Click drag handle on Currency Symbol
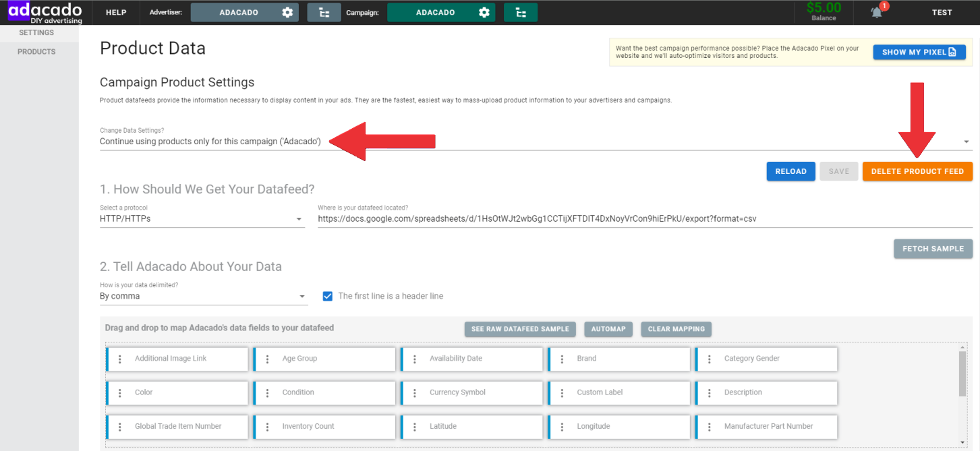This screenshot has width=980, height=451. coord(415,392)
